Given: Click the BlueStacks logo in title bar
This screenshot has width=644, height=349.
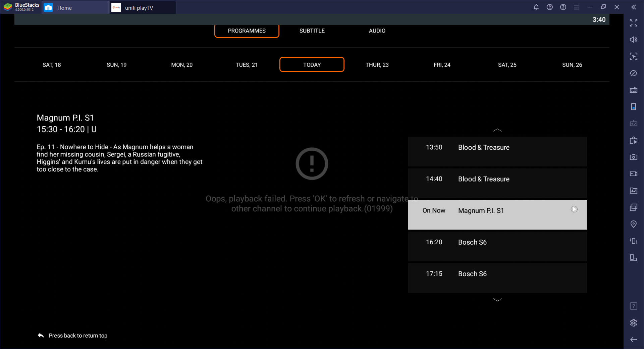Looking at the screenshot, I should click(8, 7).
